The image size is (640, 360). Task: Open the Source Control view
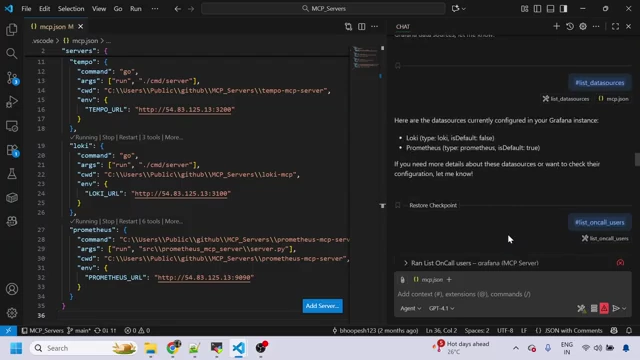pos(12,78)
